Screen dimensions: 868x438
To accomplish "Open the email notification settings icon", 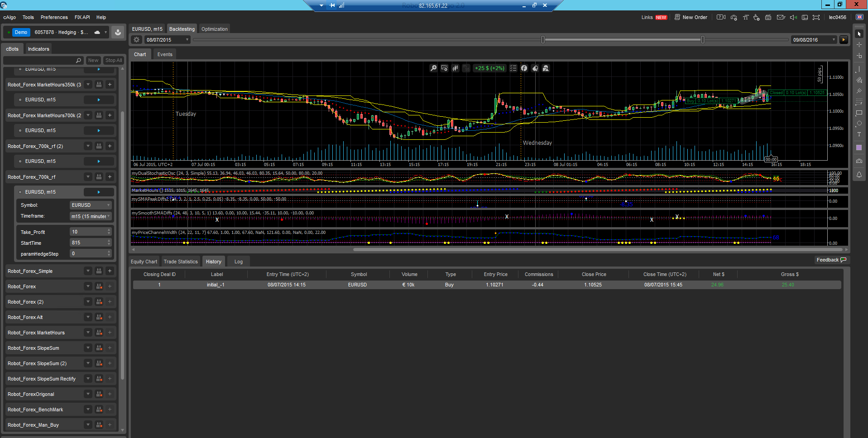I will (781, 18).
